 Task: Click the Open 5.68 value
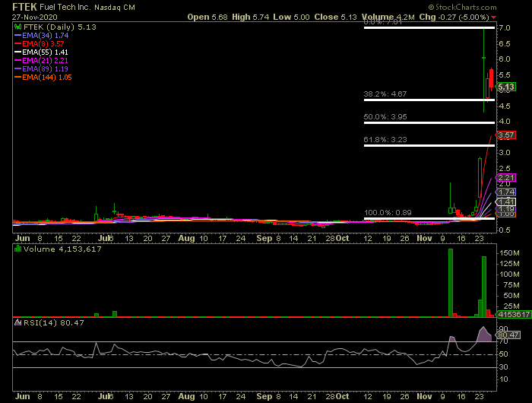click(x=207, y=17)
